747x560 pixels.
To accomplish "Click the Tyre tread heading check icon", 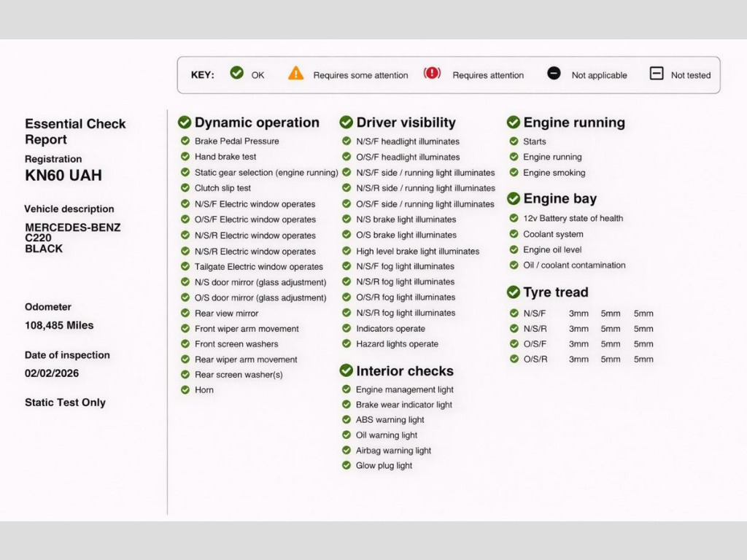I will click(514, 292).
